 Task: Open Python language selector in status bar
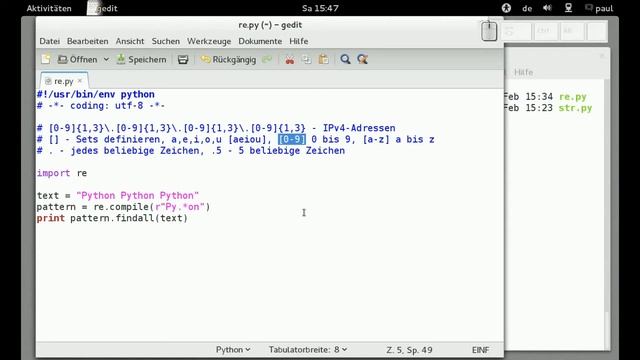coord(233,350)
